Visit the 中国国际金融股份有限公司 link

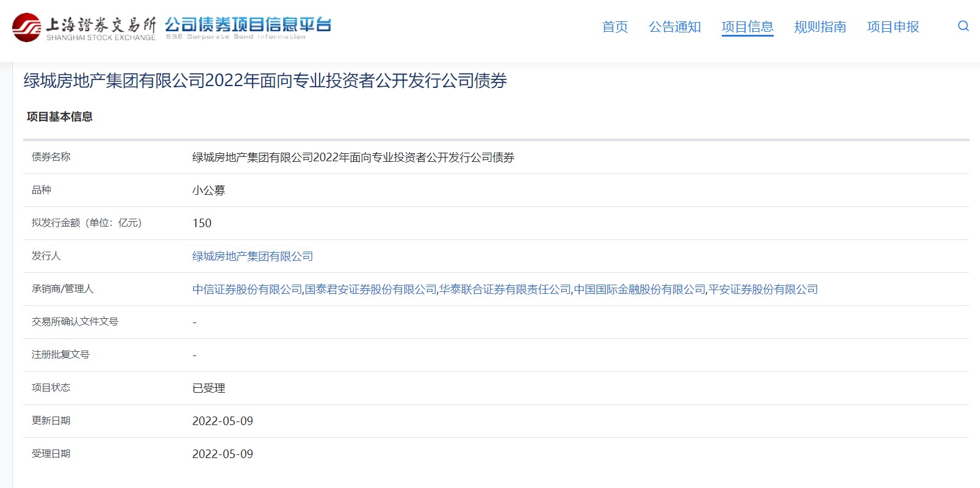[x=640, y=290]
